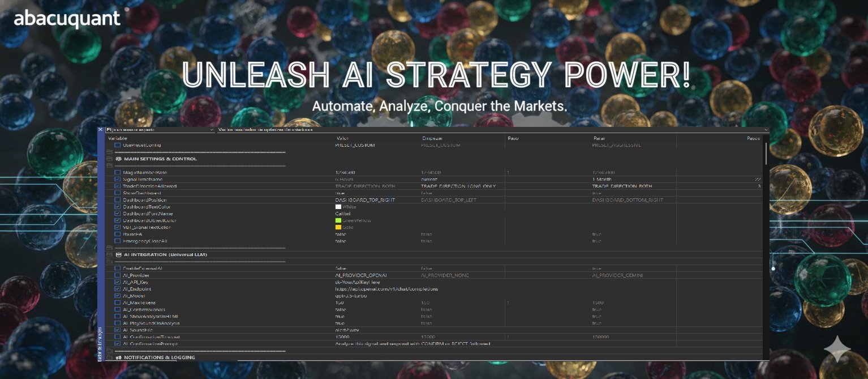The height and width of the screenshot is (379, 868).
Task: Select the AI_PROVIDER_OPENAI value cell
Action: [361, 275]
